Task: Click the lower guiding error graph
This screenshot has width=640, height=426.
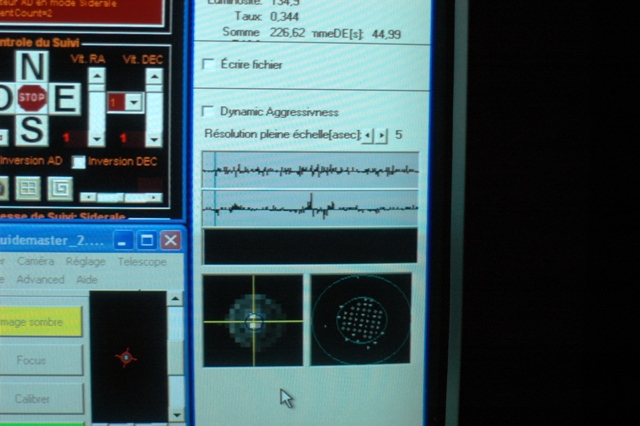Action: (x=310, y=208)
